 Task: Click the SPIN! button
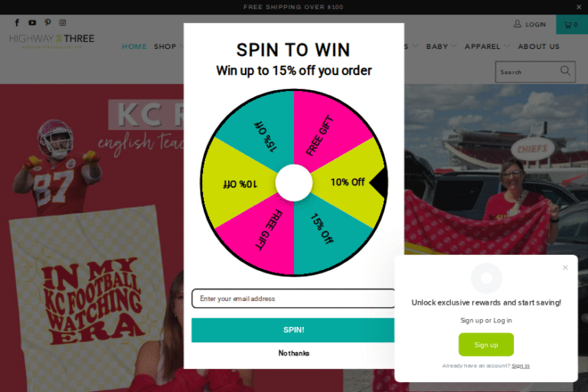click(x=293, y=330)
